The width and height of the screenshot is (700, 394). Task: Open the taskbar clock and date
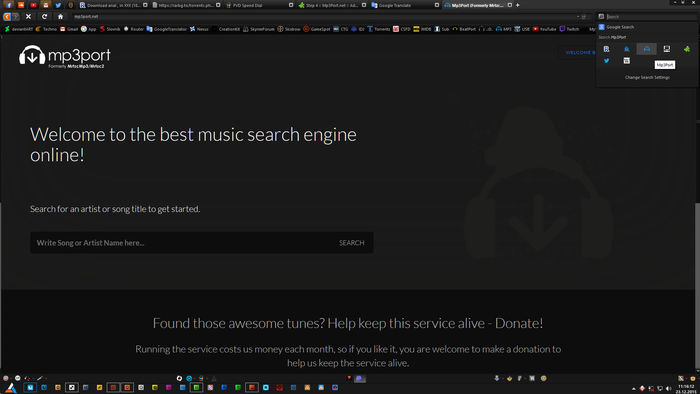coord(686,389)
